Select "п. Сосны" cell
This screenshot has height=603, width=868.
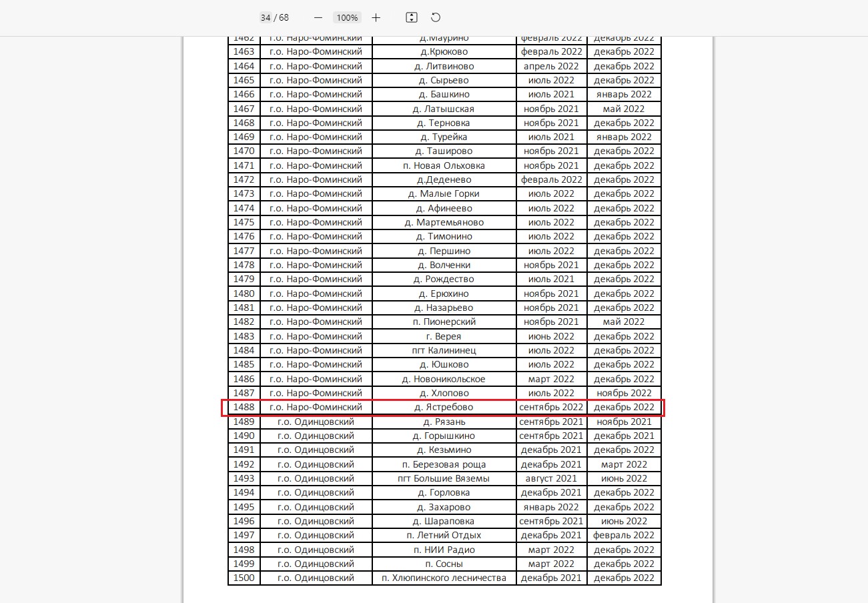tap(444, 564)
